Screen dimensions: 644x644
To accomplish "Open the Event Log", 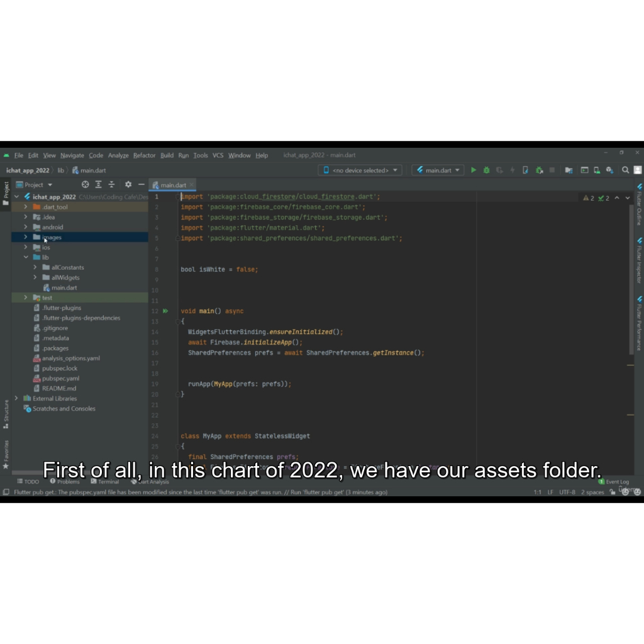I will tap(614, 481).
